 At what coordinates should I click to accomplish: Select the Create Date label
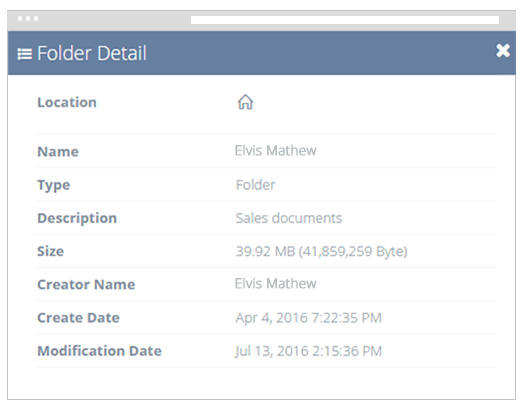point(78,318)
